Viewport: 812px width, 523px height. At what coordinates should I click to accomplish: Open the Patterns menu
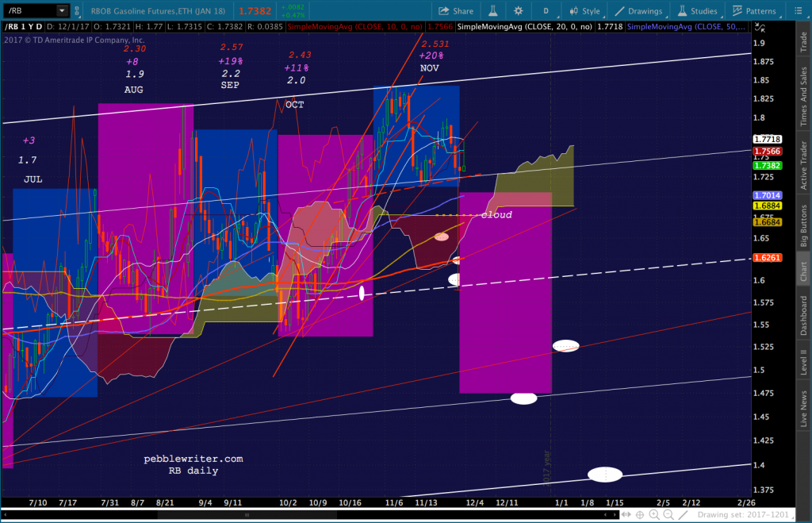pyautogui.click(x=755, y=11)
